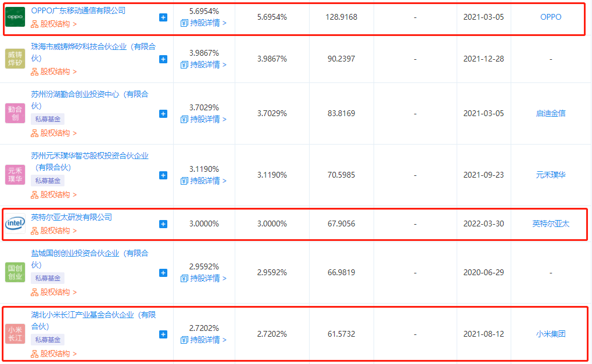The height and width of the screenshot is (364, 592).
Task: Select the 61.5732 amount cell
Action: click(341, 334)
